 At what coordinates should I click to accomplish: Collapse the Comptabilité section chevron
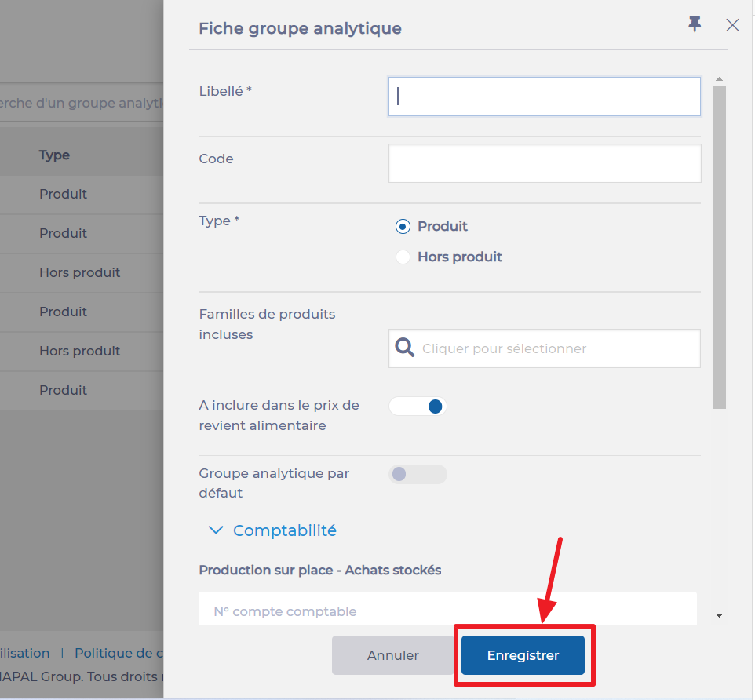[x=215, y=530]
